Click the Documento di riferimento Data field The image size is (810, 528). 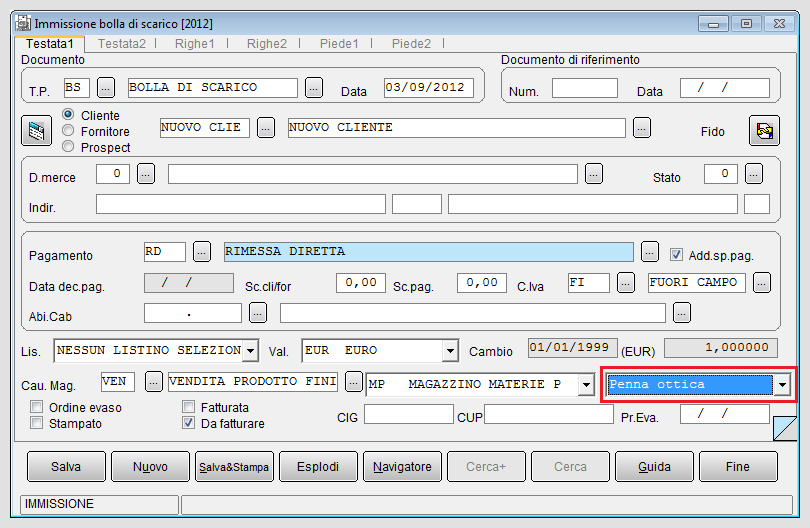(725, 88)
